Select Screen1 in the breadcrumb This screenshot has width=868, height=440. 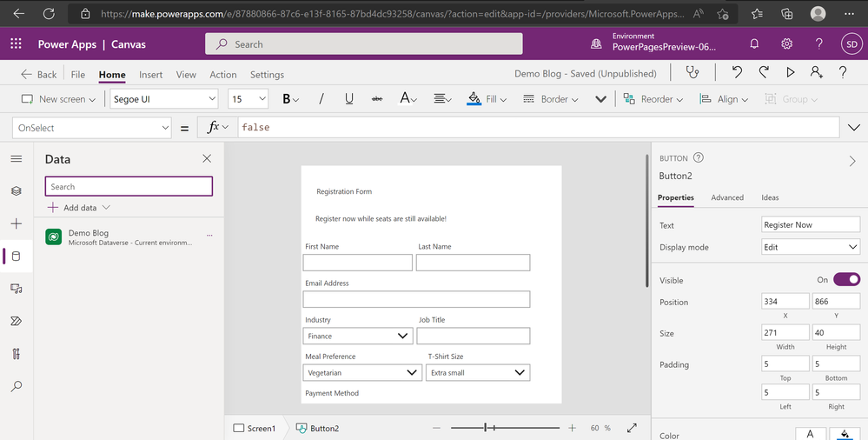pyautogui.click(x=255, y=428)
